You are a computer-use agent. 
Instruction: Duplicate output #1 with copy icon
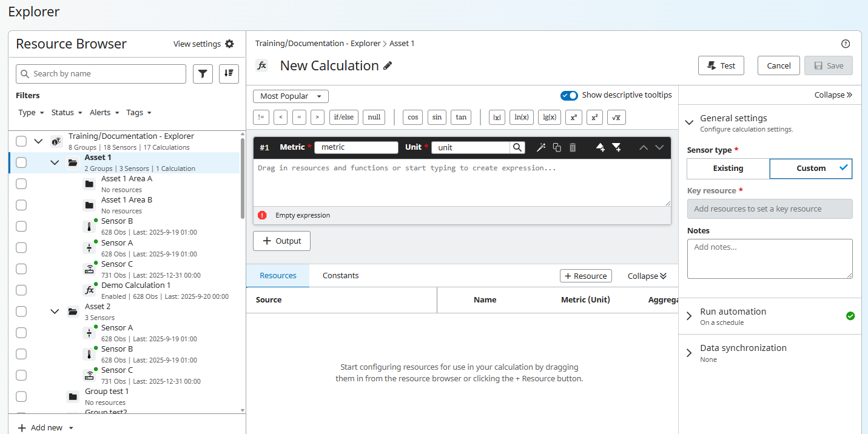pos(557,147)
